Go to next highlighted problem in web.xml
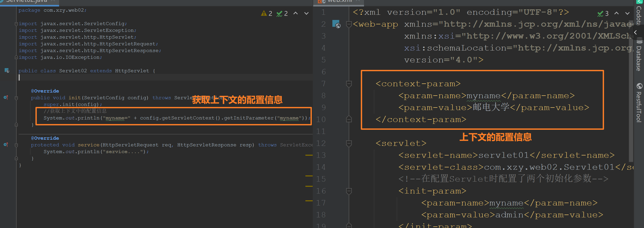Image resolution: width=644 pixels, height=228 pixels. (x=627, y=13)
